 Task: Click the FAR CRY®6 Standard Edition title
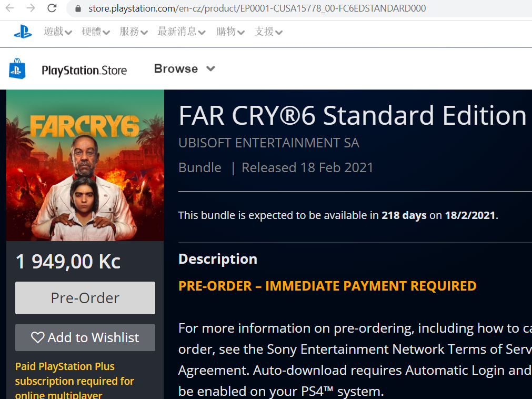pos(353,116)
